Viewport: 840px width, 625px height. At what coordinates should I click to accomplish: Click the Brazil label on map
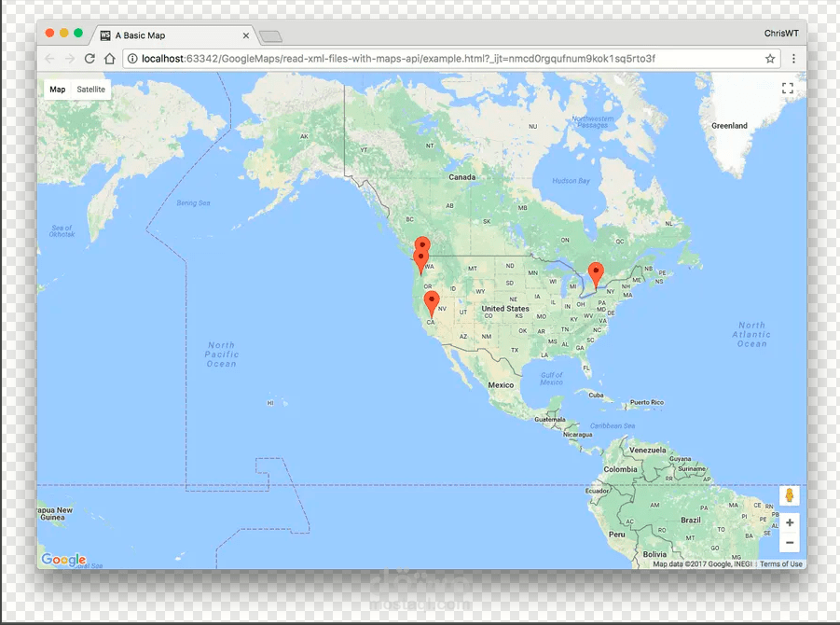coord(691,520)
